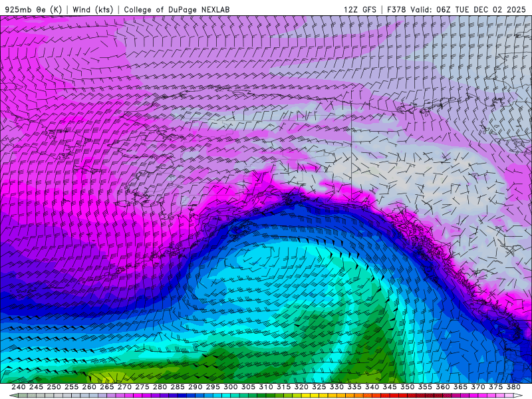Image resolution: width=532 pixels, height=399 pixels.
Task: Click the 240 colorbar label
Action: pyautogui.click(x=19, y=387)
